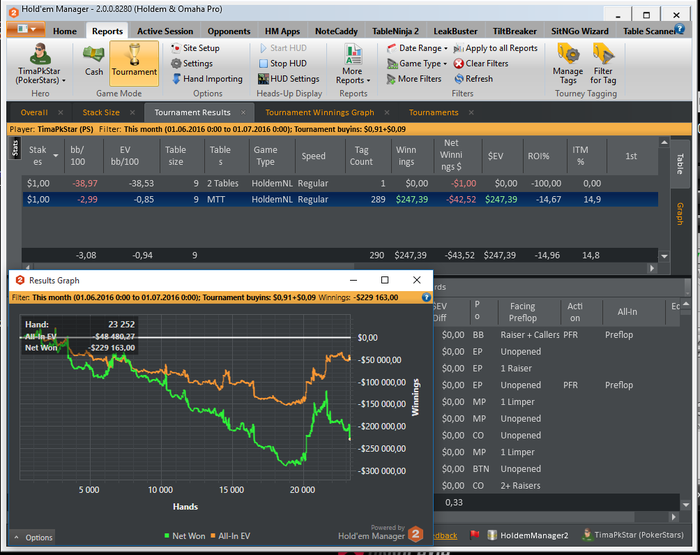The height and width of the screenshot is (555, 700).
Task: Close the Stack Size report tab
Action: coord(133,113)
